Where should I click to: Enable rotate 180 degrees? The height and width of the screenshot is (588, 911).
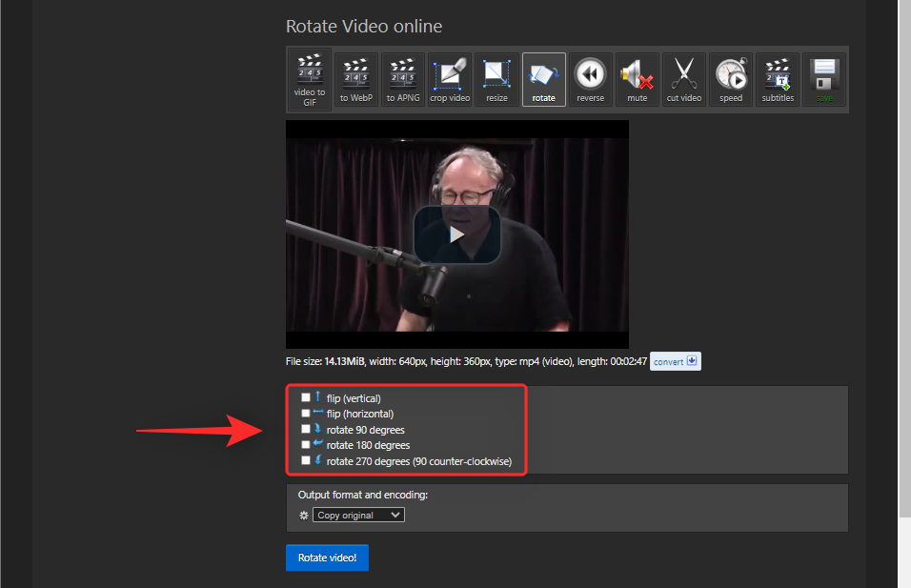pyautogui.click(x=306, y=444)
